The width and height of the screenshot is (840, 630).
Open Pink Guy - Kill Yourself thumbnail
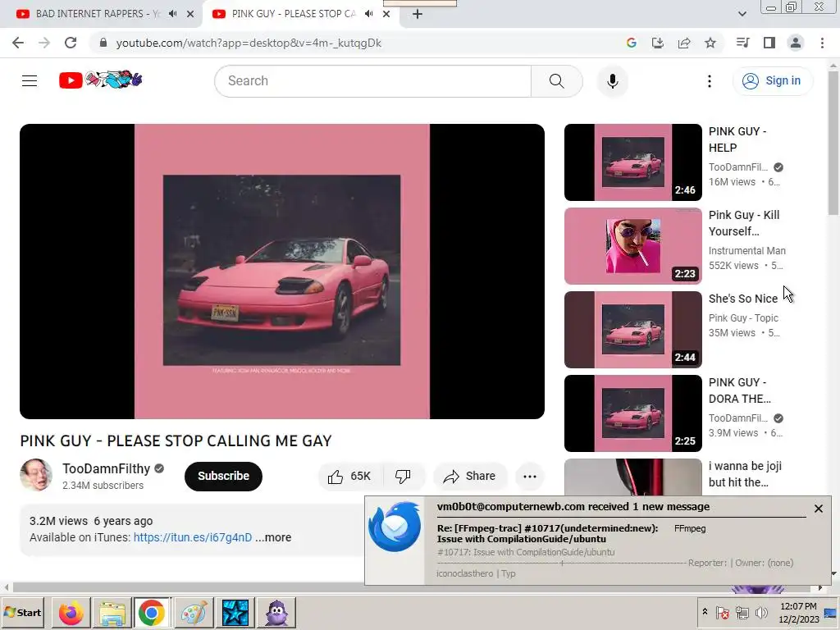pos(632,246)
